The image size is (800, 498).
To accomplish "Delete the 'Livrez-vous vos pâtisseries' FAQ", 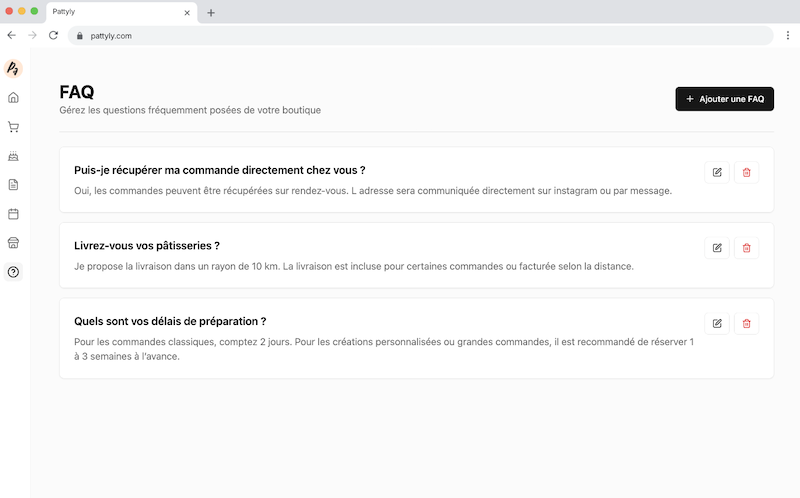I will (746, 247).
